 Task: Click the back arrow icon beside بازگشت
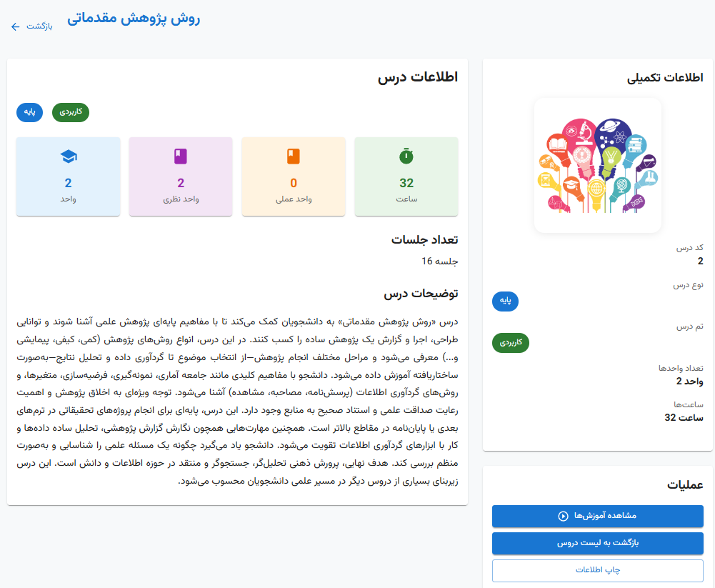[15, 26]
